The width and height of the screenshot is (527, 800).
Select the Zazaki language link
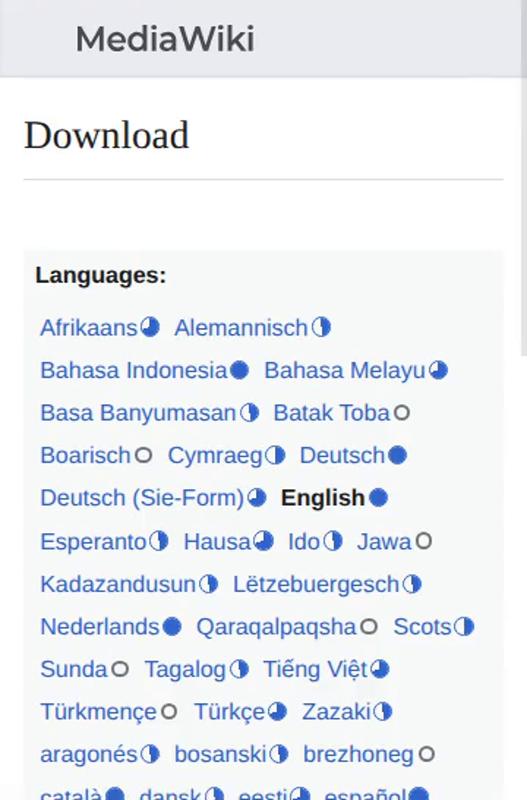(x=336, y=712)
